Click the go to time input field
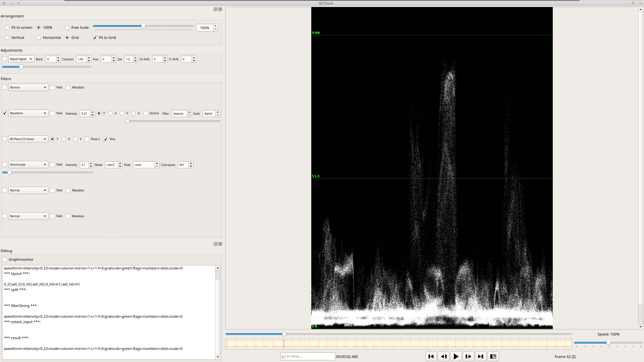 [x=307, y=357]
